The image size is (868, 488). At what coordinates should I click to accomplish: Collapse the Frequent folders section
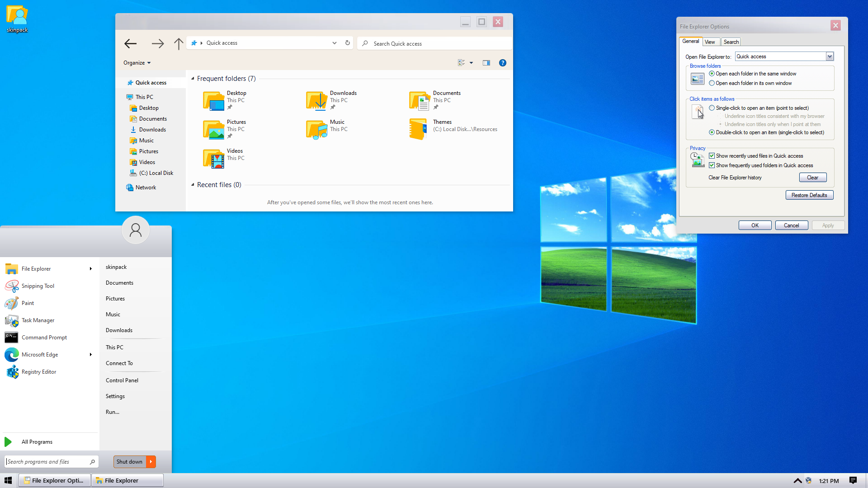[193, 79]
